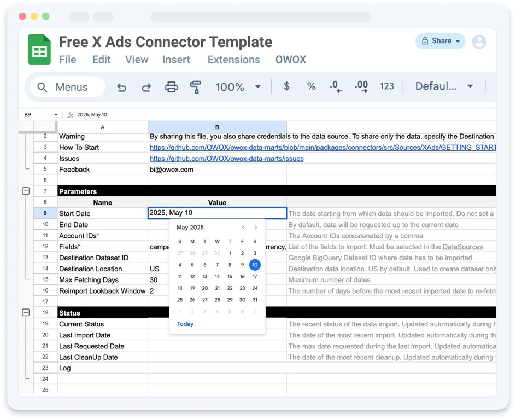This screenshot has width=516, height=420.
Task: Select the paint format roller icon
Action: 196,87
